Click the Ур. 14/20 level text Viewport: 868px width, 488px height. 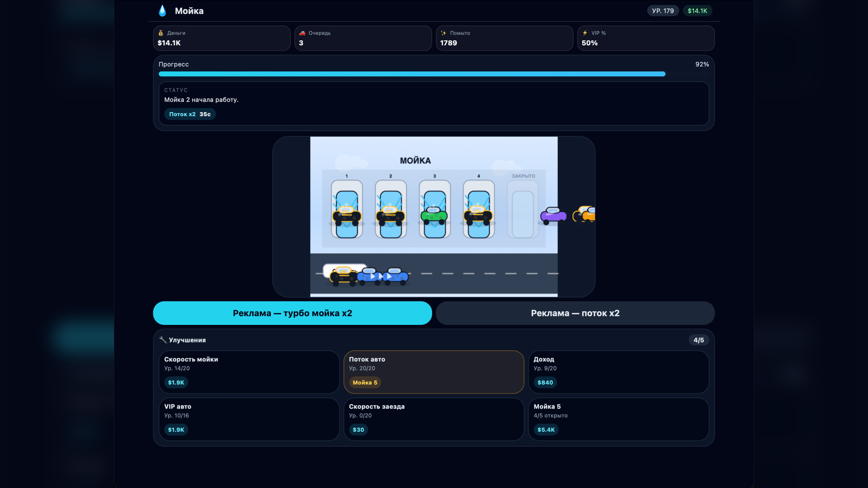point(177,369)
